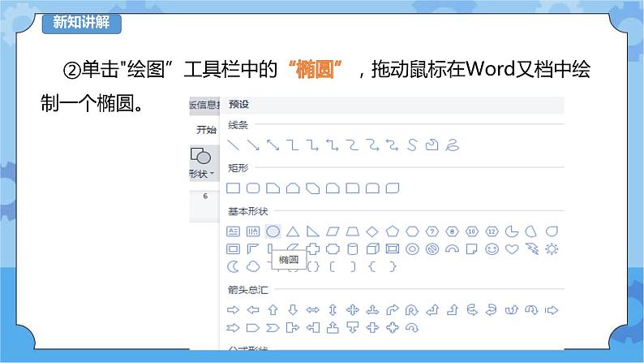Pick the rounded rectangle shape
Viewport: 644px width, 363px height.
[x=253, y=188]
